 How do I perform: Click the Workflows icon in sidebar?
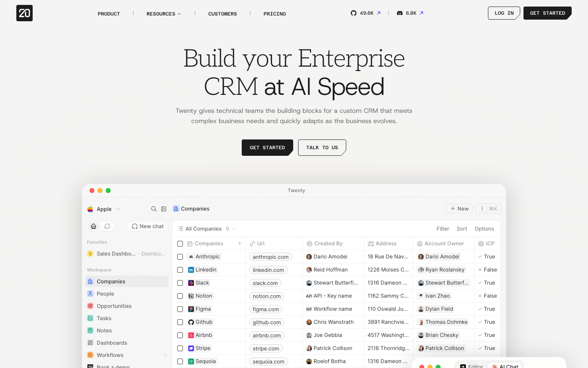90,355
